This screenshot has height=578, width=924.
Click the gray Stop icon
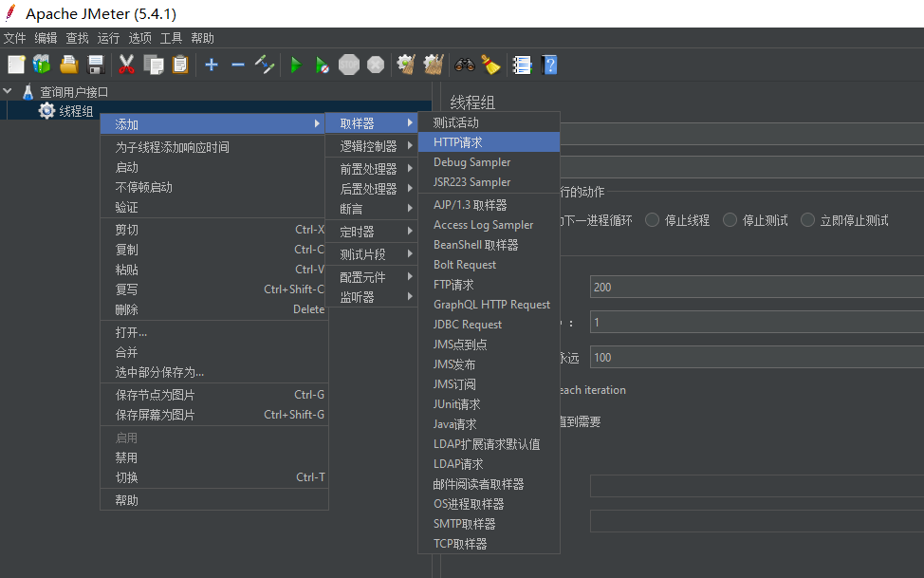tap(349, 65)
